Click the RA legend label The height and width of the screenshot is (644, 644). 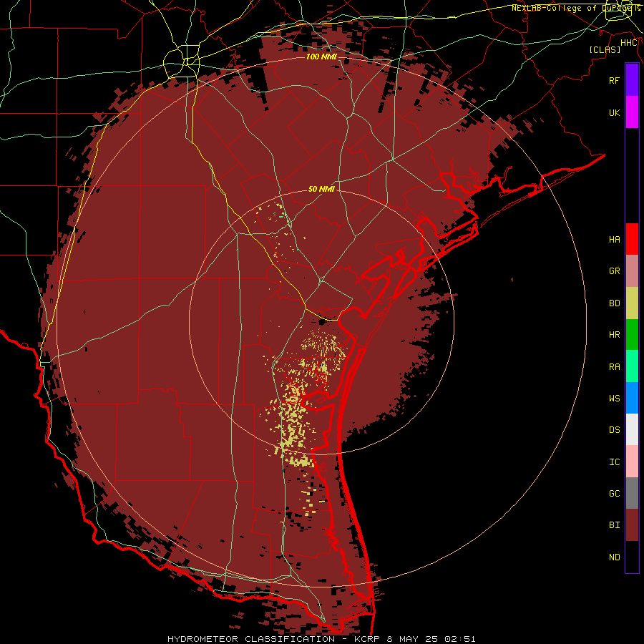(x=614, y=367)
